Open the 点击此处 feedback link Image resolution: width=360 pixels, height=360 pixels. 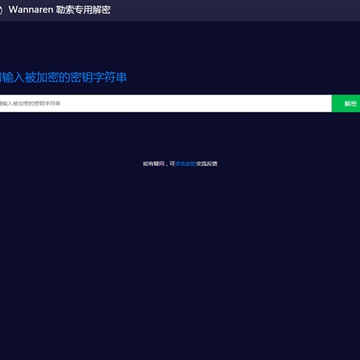(x=186, y=164)
